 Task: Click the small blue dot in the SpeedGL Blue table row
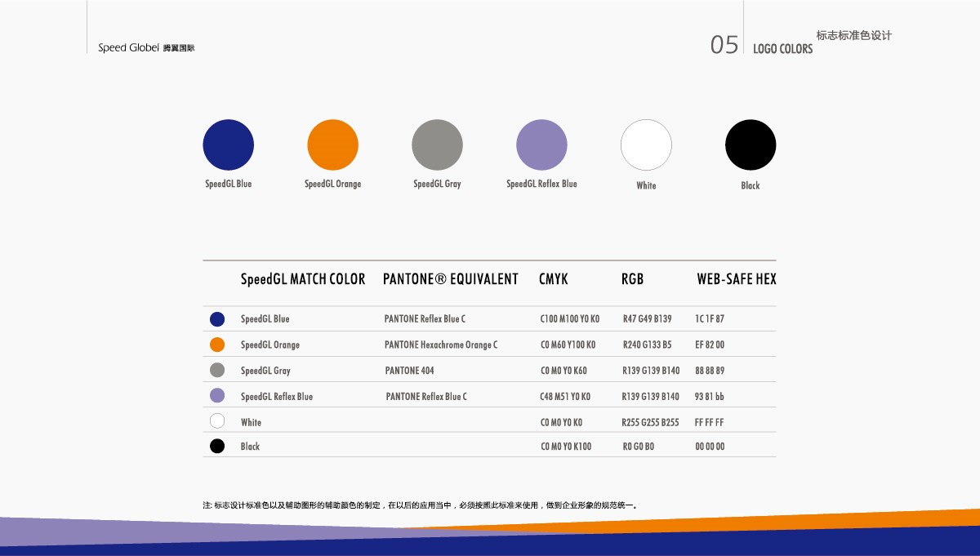coord(217,319)
